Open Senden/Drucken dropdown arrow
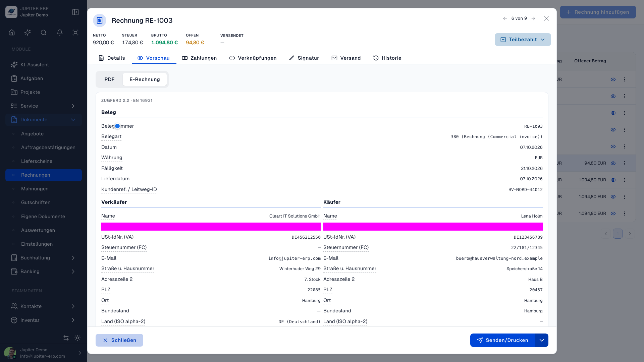Viewport: 644px width, 362px height. 542,340
